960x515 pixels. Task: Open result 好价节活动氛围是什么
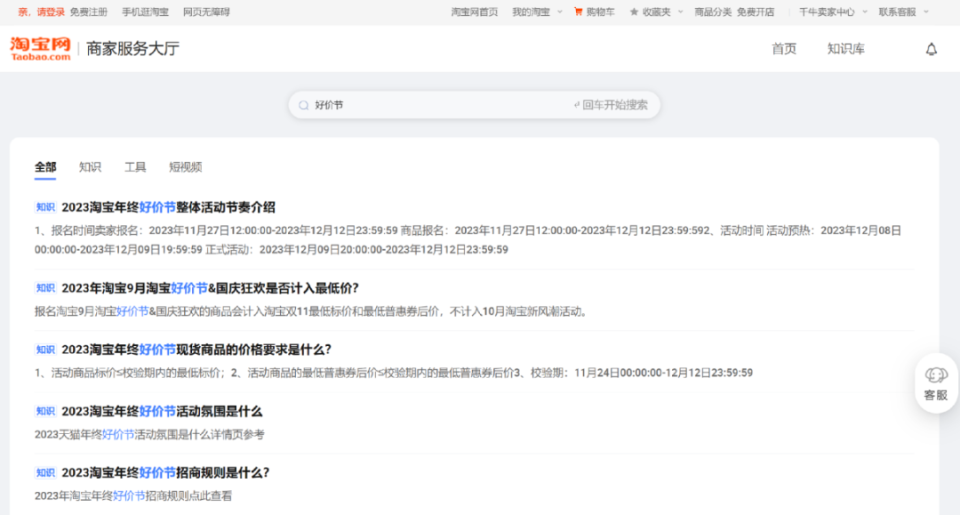(x=162, y=412)
